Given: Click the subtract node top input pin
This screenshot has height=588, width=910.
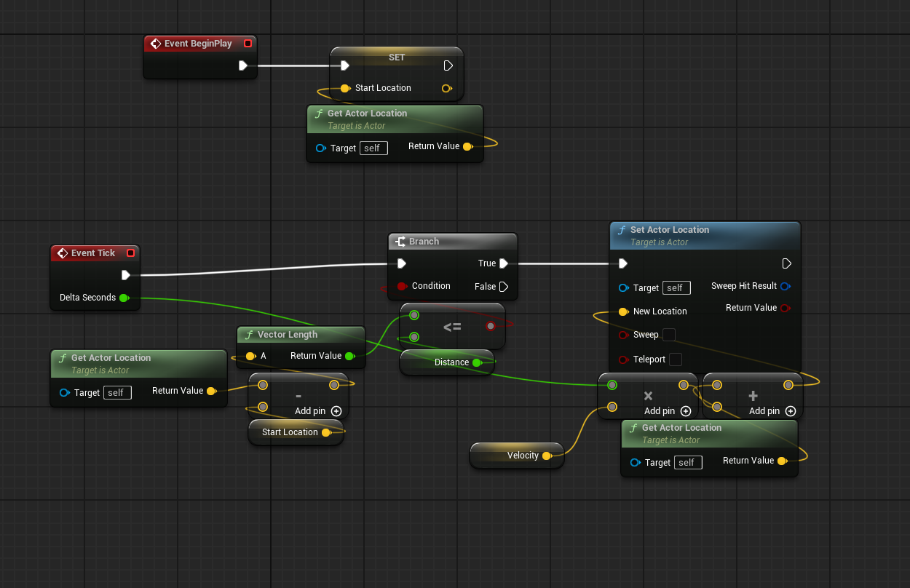Looking at the screenshot, I should coord(263,385).
